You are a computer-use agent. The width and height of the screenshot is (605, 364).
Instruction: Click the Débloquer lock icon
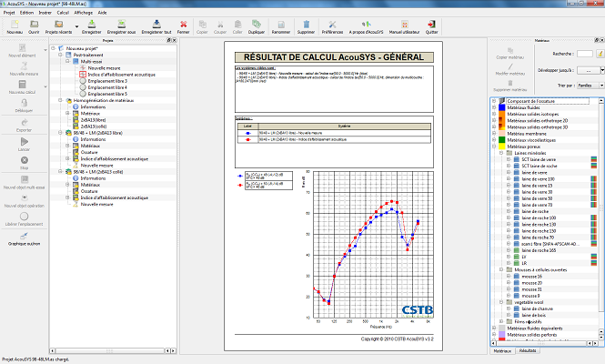(24, 103)
